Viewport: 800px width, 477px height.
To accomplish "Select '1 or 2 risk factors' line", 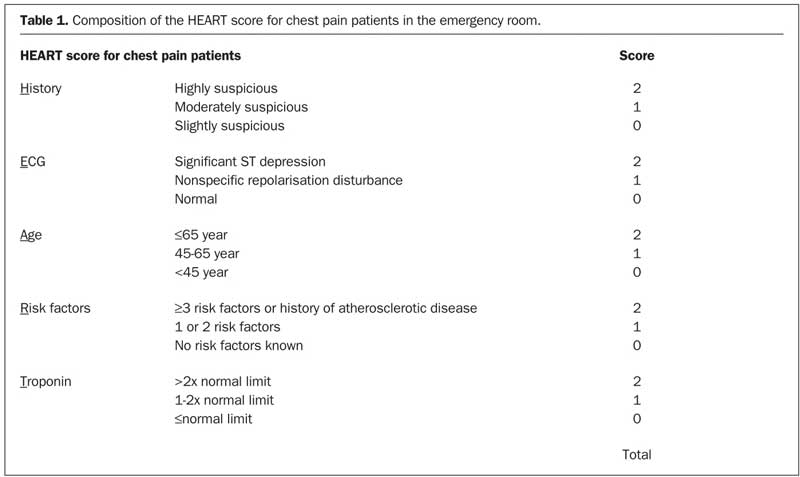I will point(228,327).
